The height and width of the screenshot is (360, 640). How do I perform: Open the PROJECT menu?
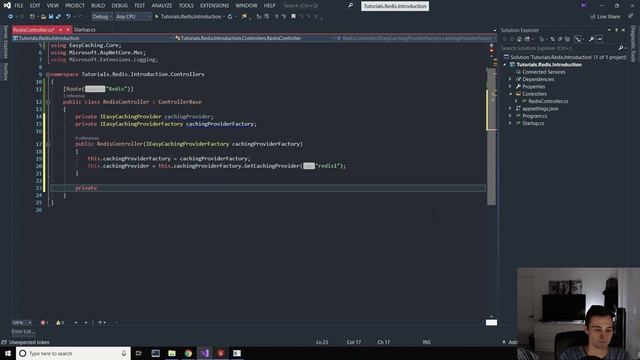click(75, 6)
